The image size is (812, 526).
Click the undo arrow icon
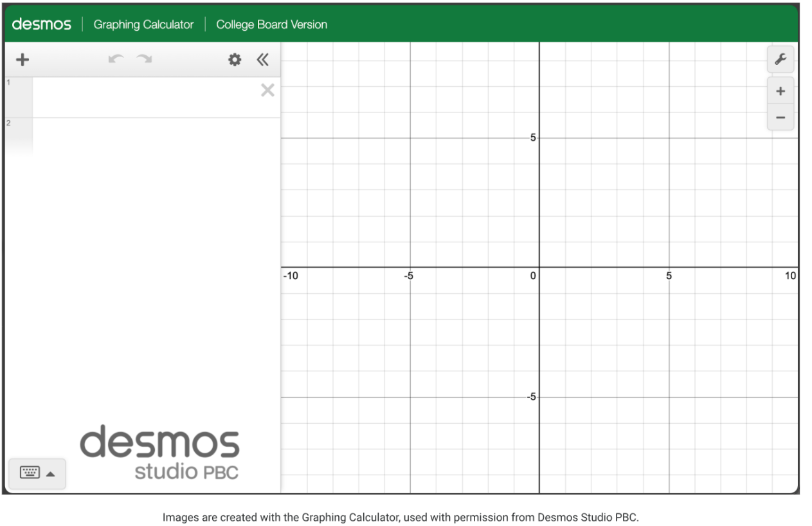tap(116, 59)
